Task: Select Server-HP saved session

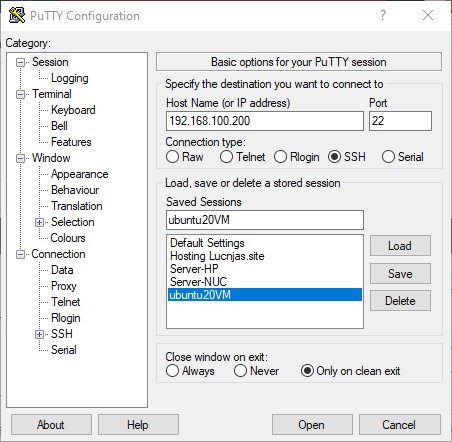Action: point(265,269)
